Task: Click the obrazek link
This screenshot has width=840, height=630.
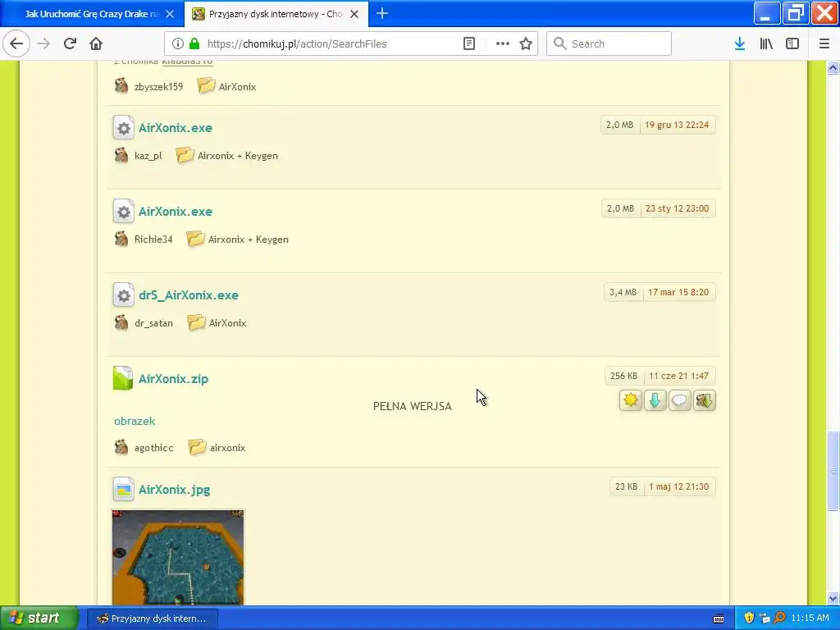Action: [x=135, y=421]
